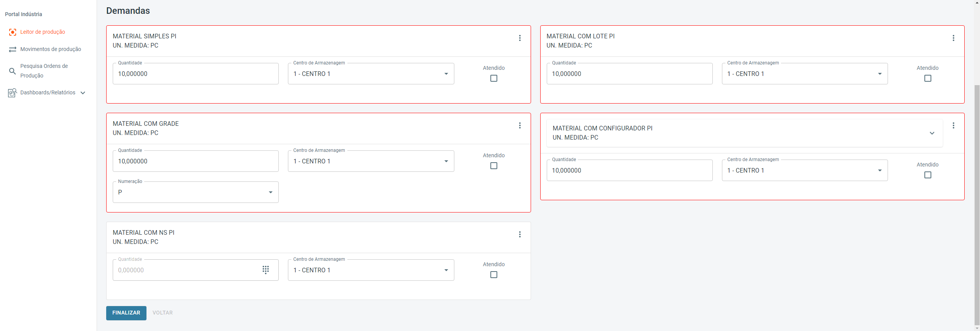Open options menu for MATERIAL COM GRADE
This screenshot has height=331, width=980.
tap(520, 125)
